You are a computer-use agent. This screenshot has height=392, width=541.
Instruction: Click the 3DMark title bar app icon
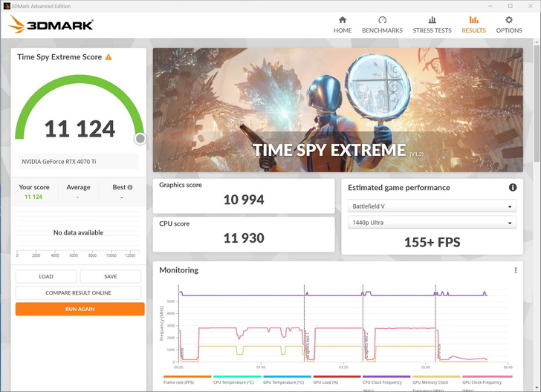(x=6, y=6)
